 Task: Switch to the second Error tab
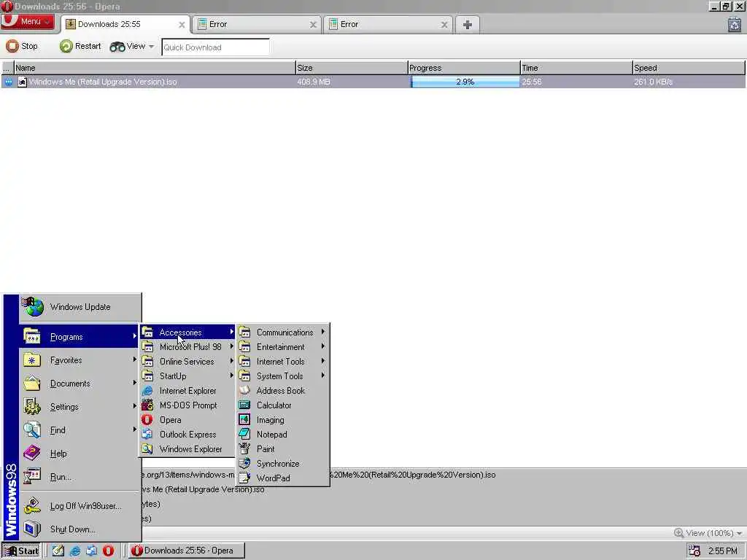pos(388,24)
